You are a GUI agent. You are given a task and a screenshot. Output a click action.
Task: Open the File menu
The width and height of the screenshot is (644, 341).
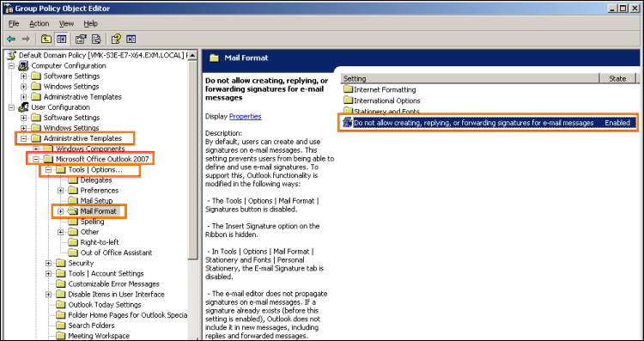click(14, 23)
